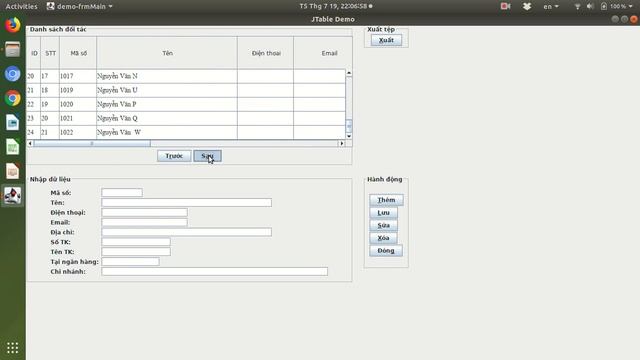This screenshot has width=640, height=360.
Task: Select the row Nguyễn Văn P
Action: 186,104
